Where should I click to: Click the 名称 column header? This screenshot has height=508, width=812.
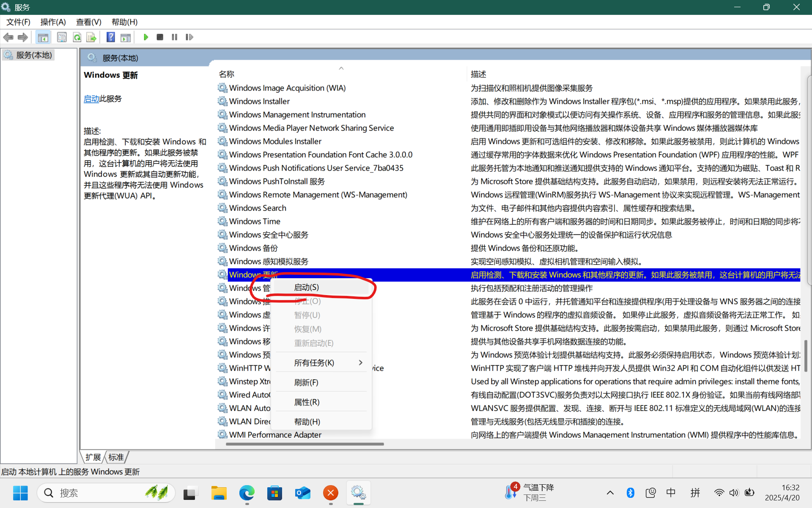click(x=227, y=74)
